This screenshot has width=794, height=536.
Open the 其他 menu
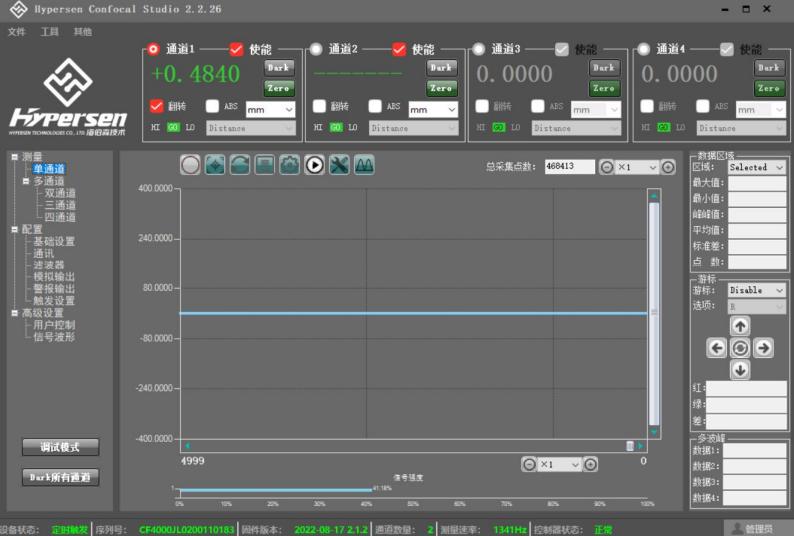83,32
